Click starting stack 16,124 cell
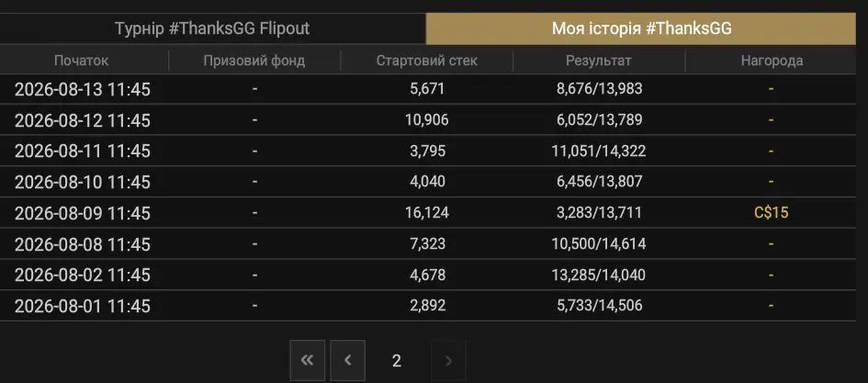 [426, 213]
